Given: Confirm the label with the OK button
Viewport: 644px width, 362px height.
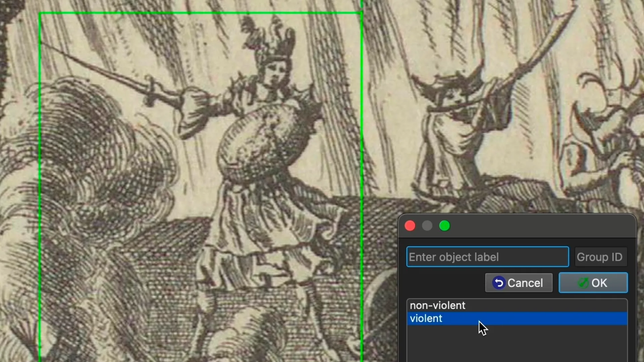Looking at the screenshot, I should (593, 283).
